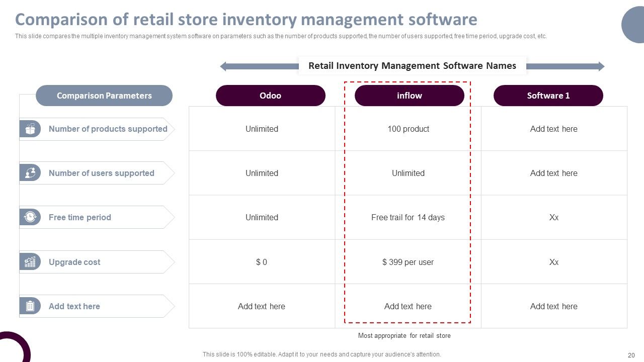Screen dimensions: 644x362
Task: Click the Most appropriate for retail store caption
Action: point(405,335)
